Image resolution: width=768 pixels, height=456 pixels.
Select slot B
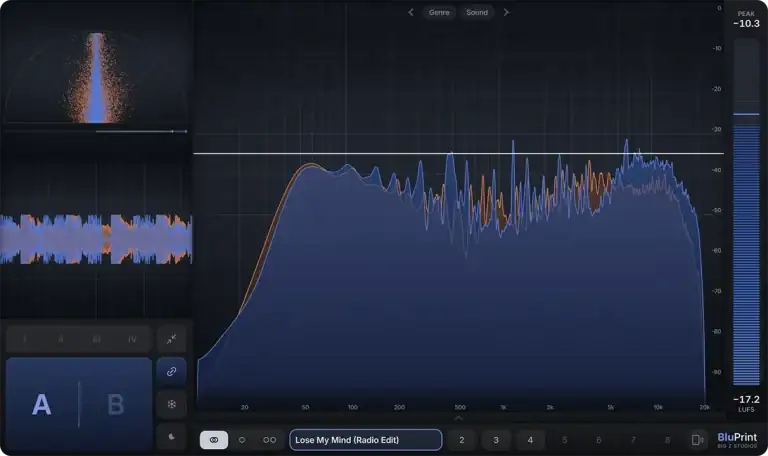click(116, 405)
